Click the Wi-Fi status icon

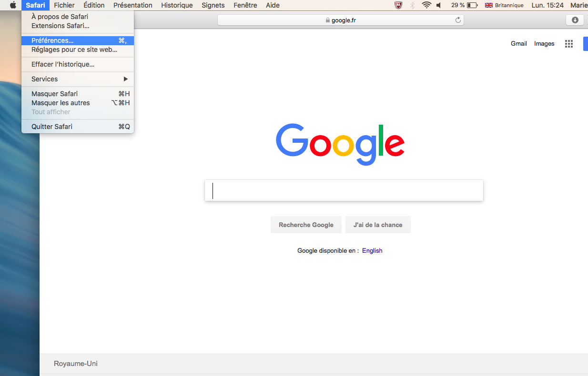pos(426,5)
